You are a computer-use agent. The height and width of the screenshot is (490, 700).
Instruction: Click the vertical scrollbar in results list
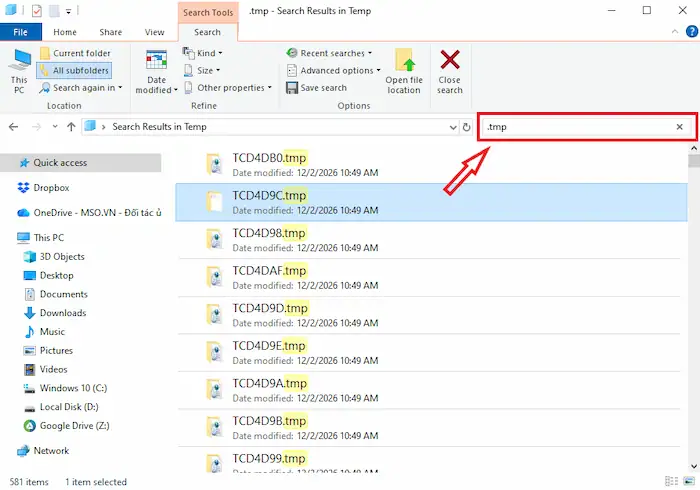693,300
